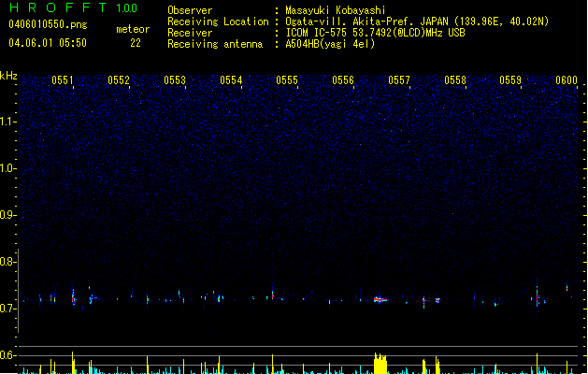The height and width of the screenshot is (374, 588).
Task: Click the 0559 time marker
Action: coord(510,80)
